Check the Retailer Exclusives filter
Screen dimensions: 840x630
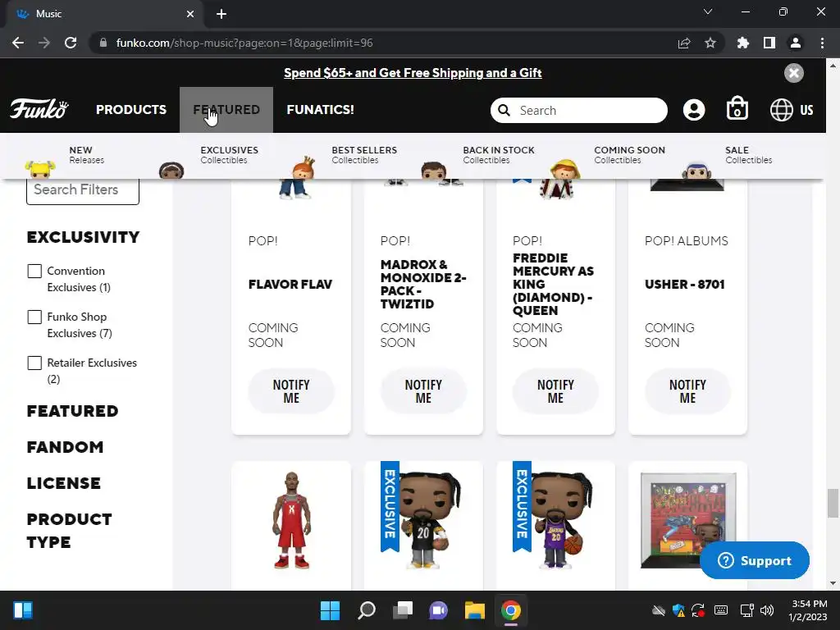34,363
